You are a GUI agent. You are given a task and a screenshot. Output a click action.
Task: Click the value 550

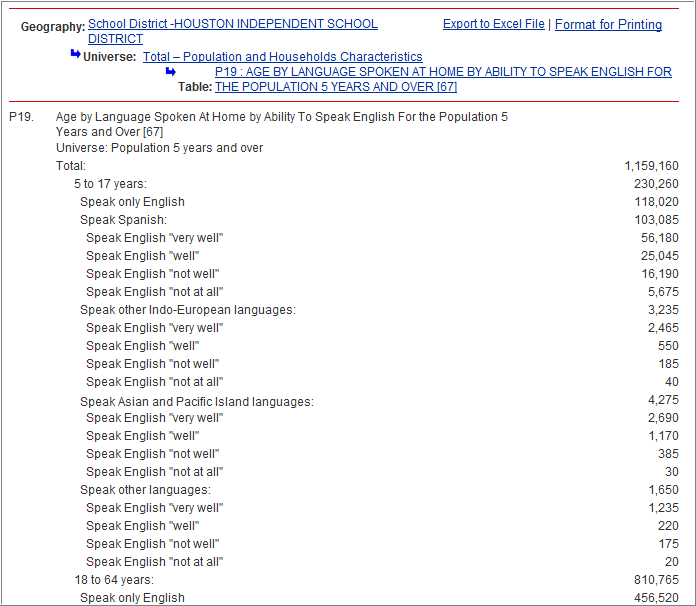668,346
